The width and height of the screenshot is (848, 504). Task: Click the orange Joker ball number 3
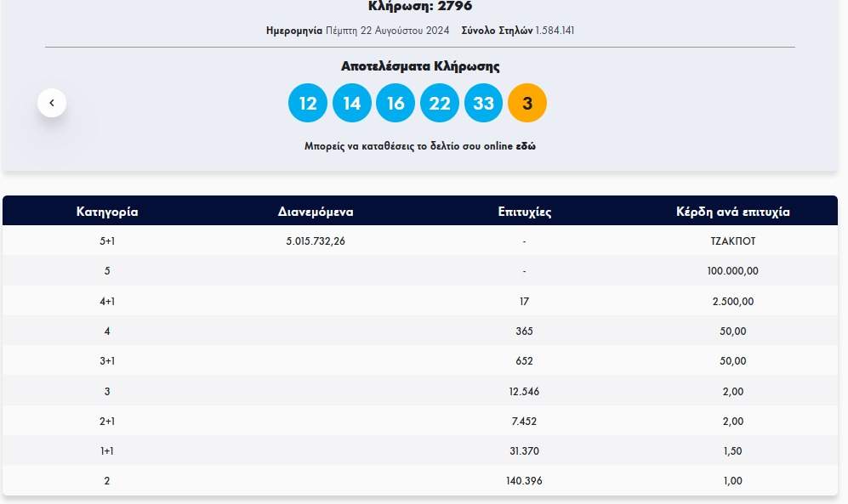coord(527,104)
